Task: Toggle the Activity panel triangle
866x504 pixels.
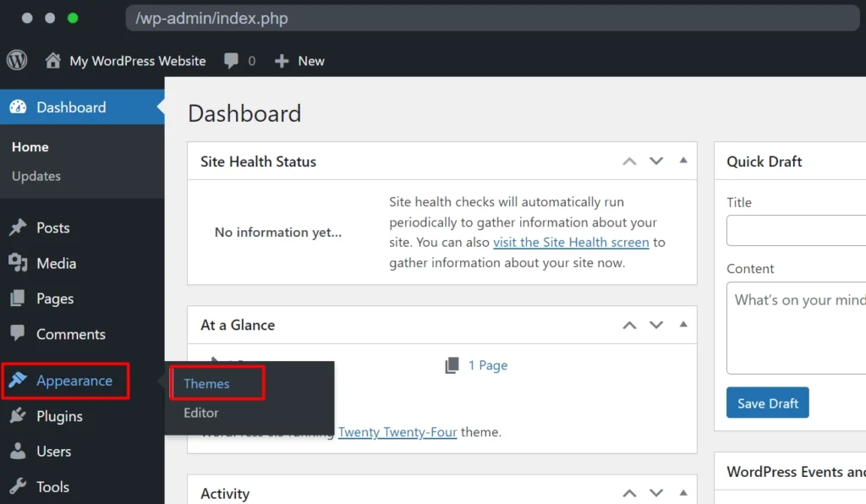Action: tap(683, 492)
